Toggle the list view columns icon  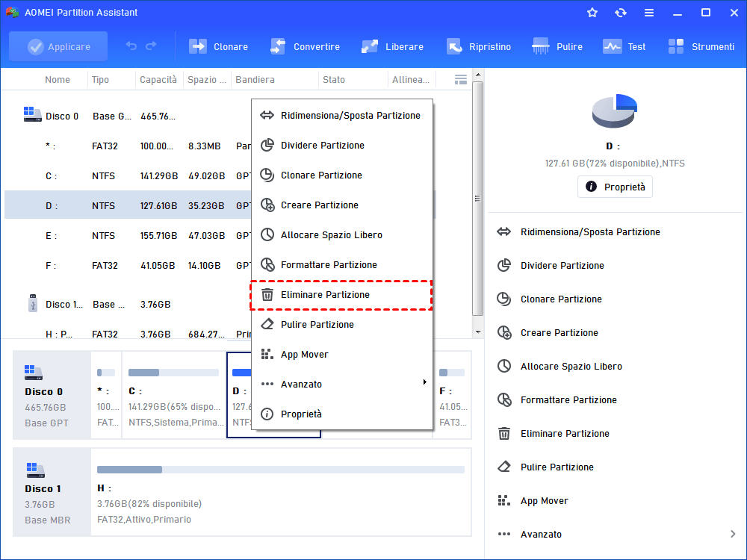(461, 80)
